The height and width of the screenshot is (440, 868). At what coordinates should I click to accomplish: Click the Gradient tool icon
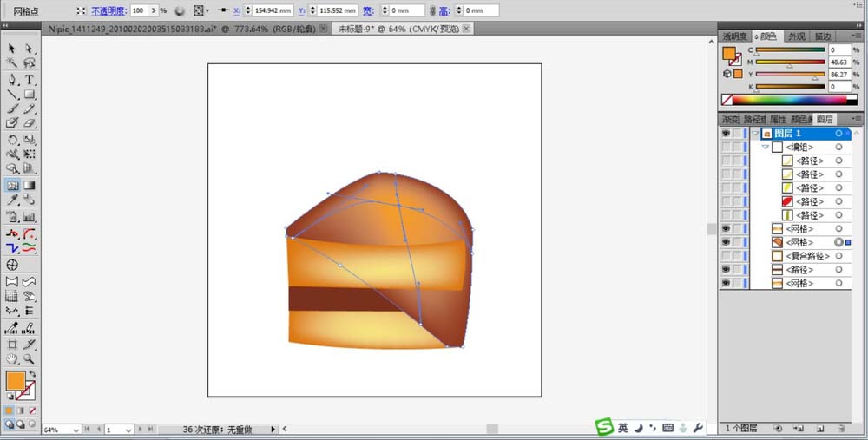[30, 185]
